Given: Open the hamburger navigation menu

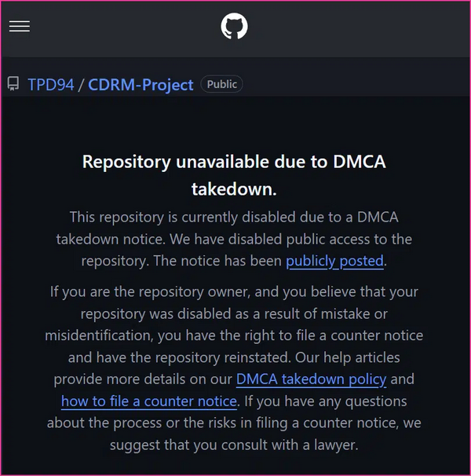Looking at the screenshot, I should tap(20, 27).
